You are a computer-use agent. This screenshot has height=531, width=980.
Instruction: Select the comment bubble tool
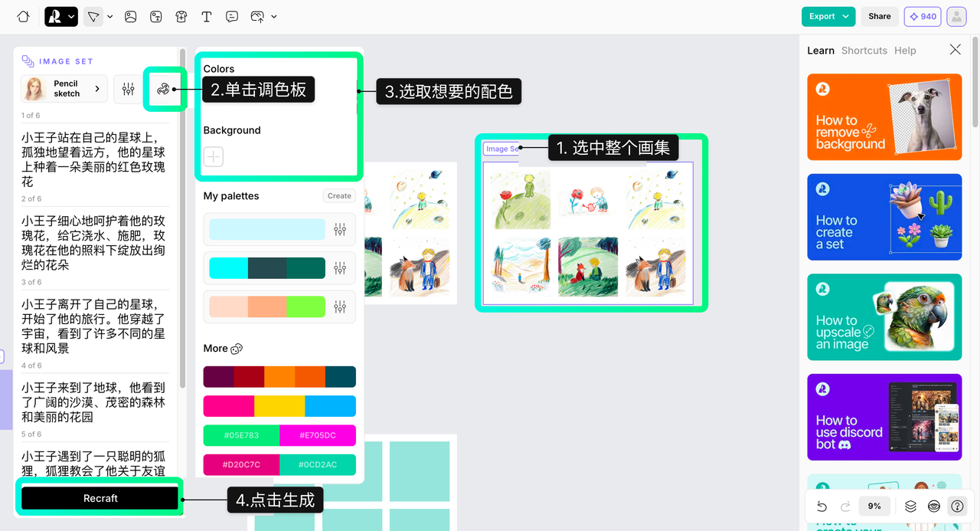232,16
